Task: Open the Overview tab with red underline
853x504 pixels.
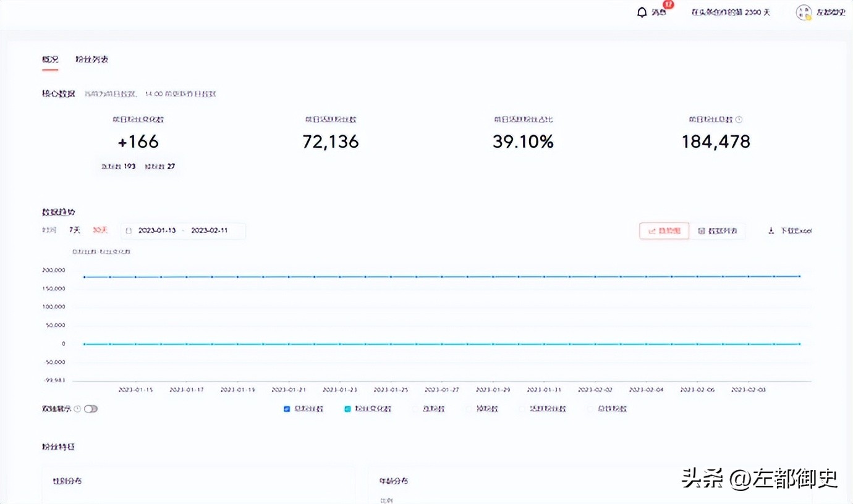Action: (50, 60)
